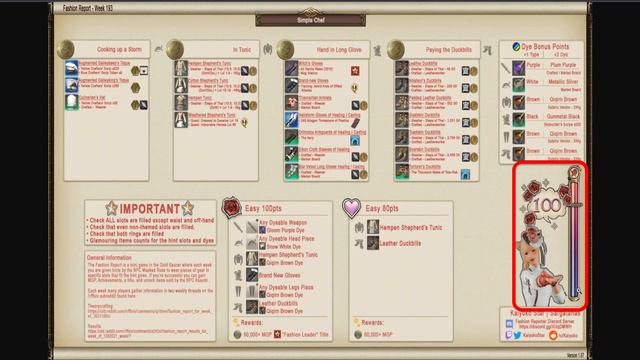Image resolution: width=640 pixels, height=360 pixels.
Task: Click the Hand in Long Glove heading
Action: [x=339, y=50]
